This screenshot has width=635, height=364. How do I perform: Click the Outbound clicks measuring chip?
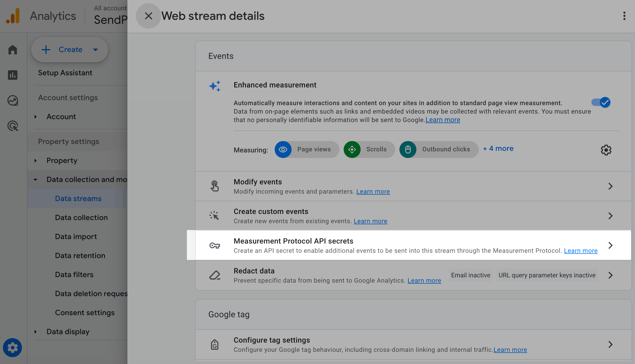439,150
